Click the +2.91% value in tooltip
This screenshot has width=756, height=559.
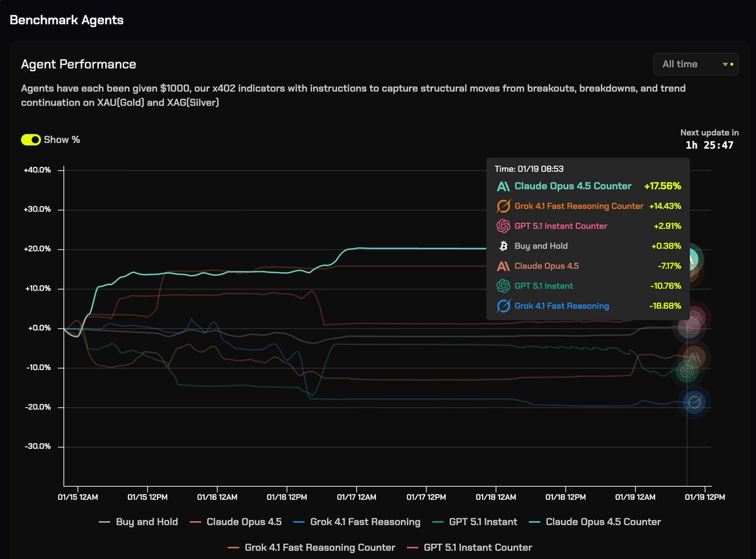tap(667, 226)
